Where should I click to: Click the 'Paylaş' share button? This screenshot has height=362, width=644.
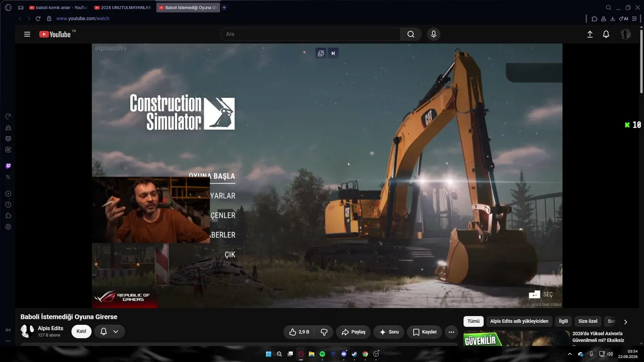click(x=353, y=332)
